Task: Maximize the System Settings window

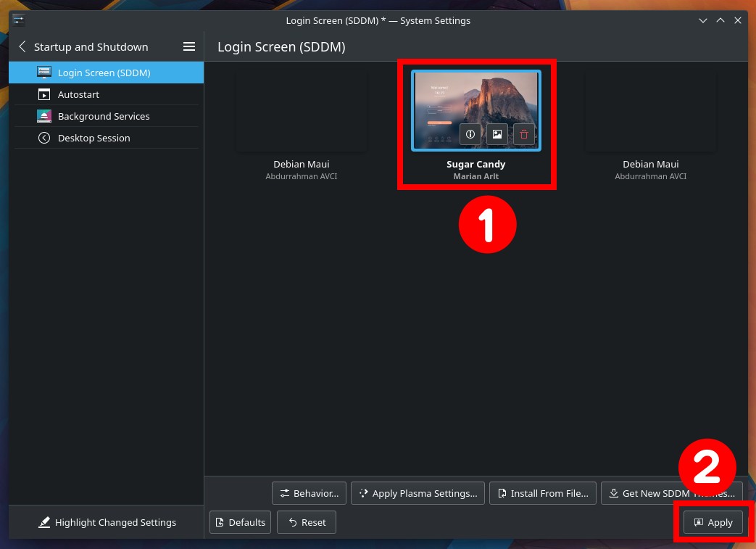Action: (720, 20)
